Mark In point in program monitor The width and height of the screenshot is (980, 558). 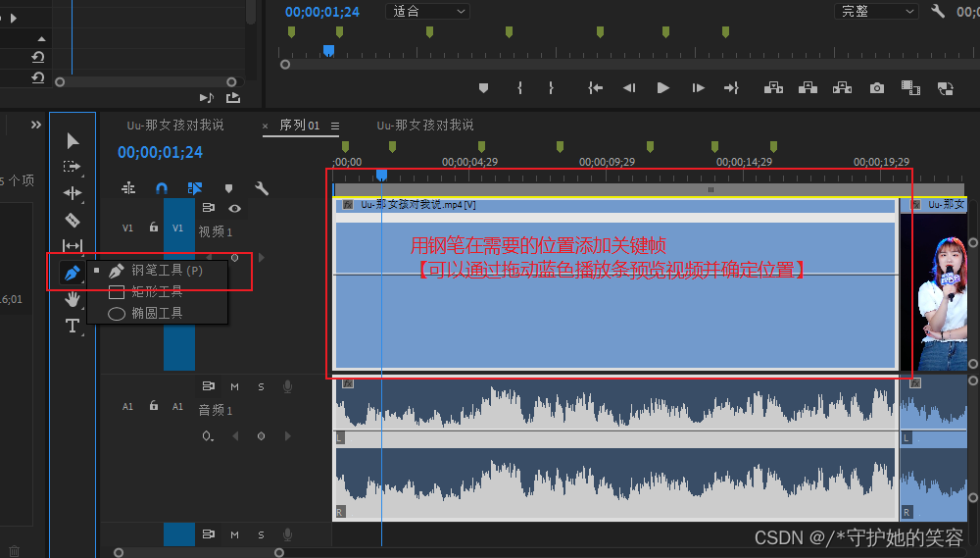pyautogui.click(x=519, y=88)
